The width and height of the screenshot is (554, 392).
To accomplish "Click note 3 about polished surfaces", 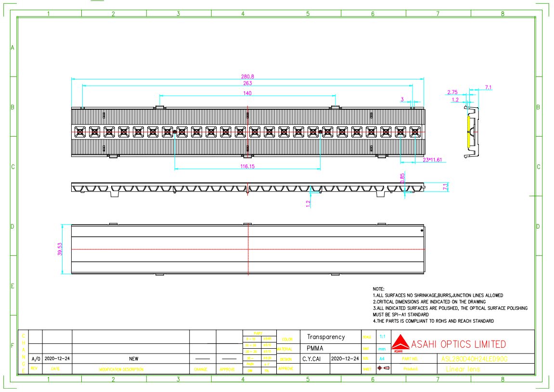I will pyautogui.click(x=450, y=308).
